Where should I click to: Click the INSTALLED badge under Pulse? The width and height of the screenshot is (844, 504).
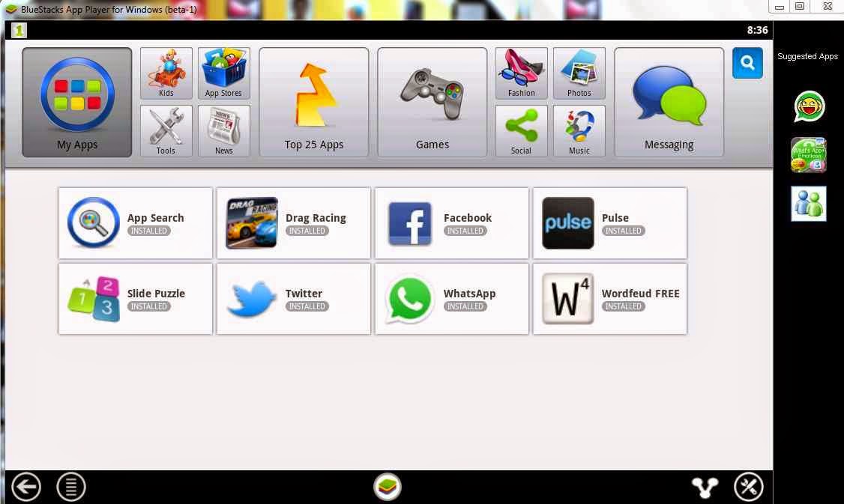click(624, 231)
